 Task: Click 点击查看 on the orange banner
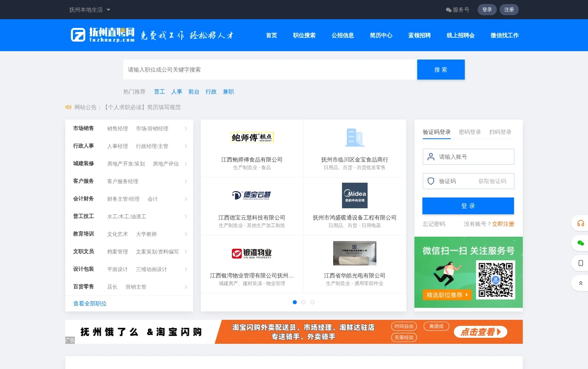[480, 332]
